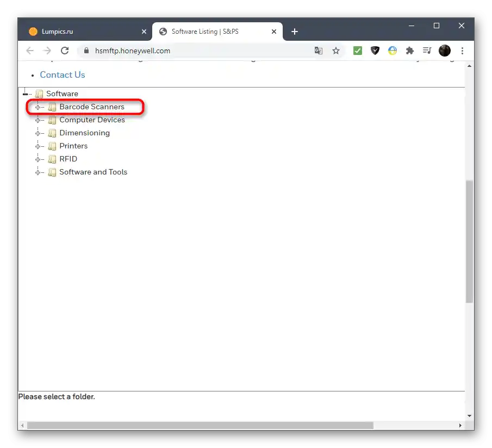Select the Software and Tools folder label
The width and height of the screenshot is (492, 448).
coord(93,172)
